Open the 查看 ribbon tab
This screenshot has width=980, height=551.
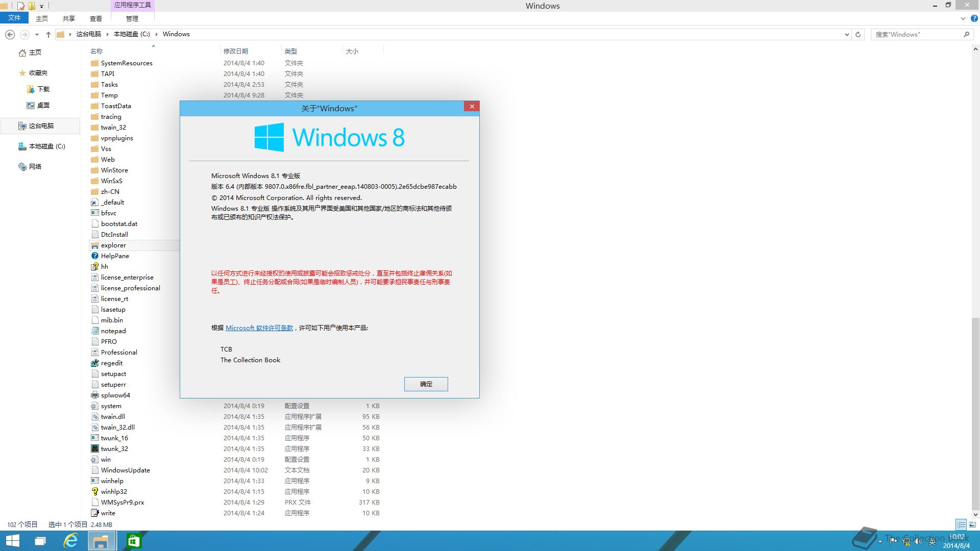coord(96,18)
